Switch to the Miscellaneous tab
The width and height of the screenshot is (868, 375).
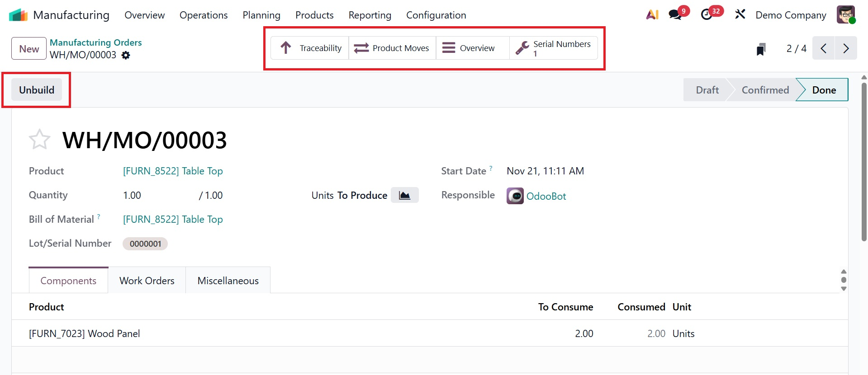point(228,281)
